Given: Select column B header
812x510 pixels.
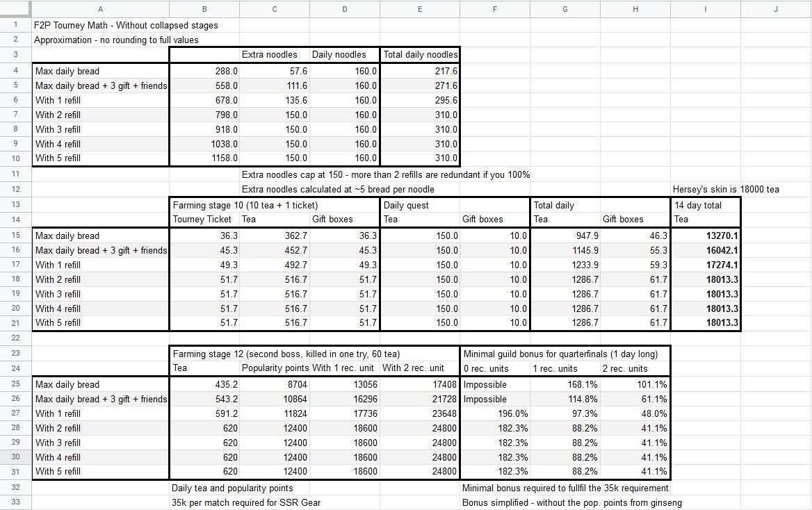Looking at the screenshot, I should pyautogui.click(x=204, y=9).
